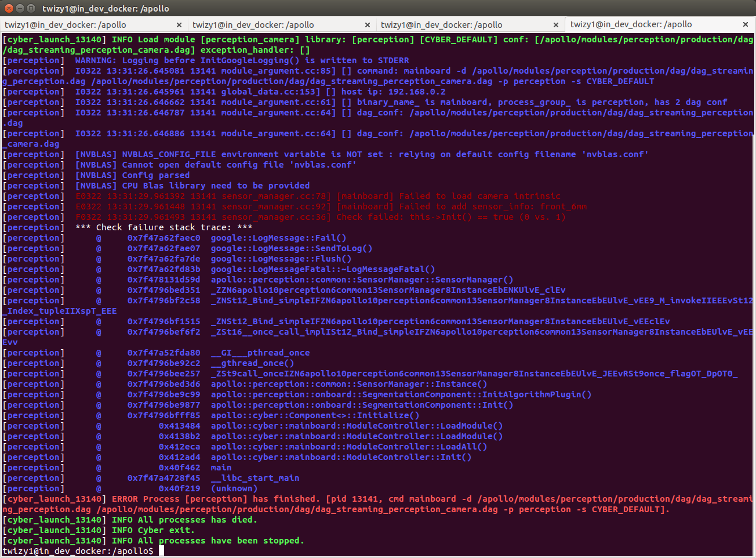Maximize the terminal window
This screenshot has width=756, height=558.
pos(31,8)
